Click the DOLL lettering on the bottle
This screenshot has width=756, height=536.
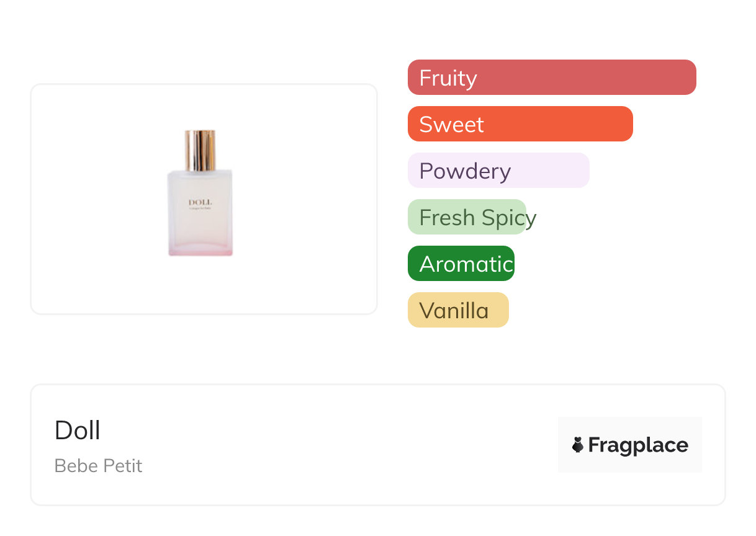tap(200, 202)
